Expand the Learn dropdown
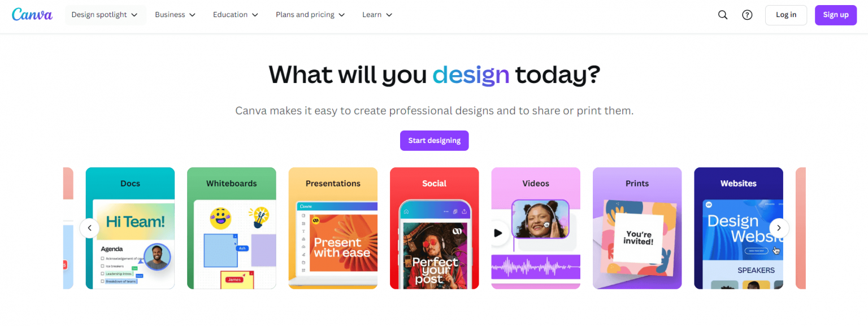Viewport: 868px width, 326px height. pos(377,15)
